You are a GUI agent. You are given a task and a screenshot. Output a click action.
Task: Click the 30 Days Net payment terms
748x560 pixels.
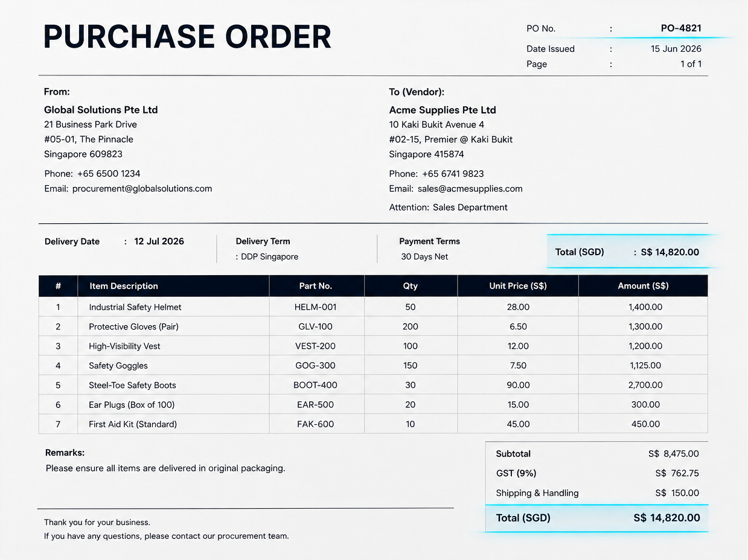[x=424, y=256]
